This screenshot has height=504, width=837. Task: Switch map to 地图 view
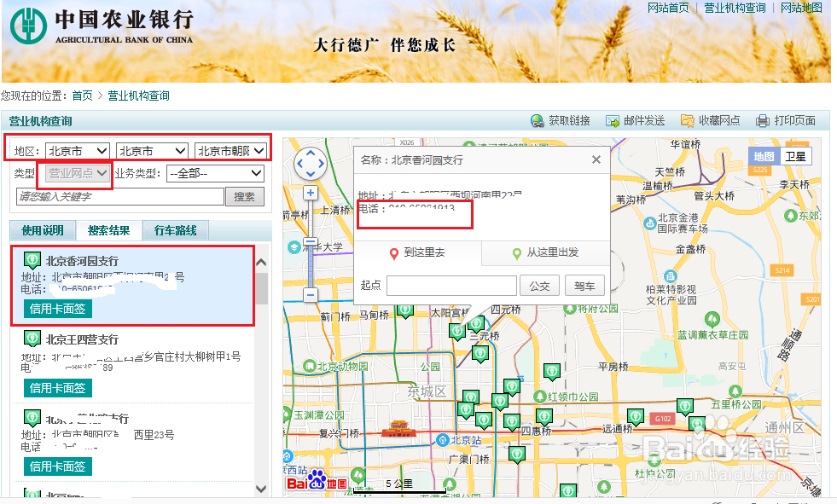click(x=764, y=156)
